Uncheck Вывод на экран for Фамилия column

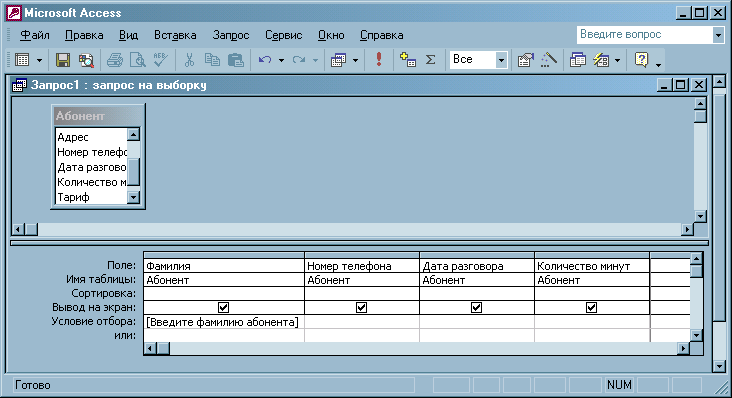coord(224,307)
